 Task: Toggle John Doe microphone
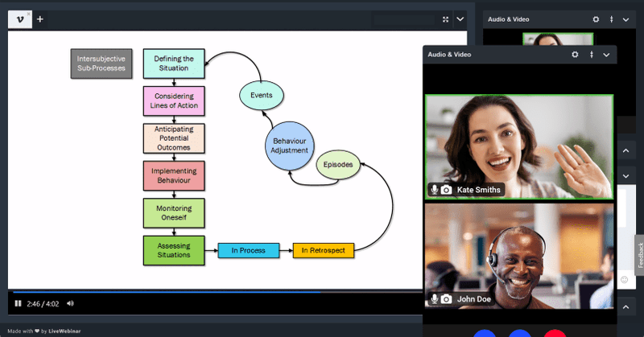tap(434, 299)
